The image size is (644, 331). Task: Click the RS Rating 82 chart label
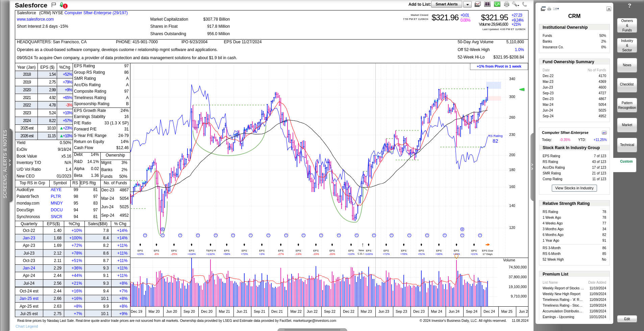(x=495, y=139)
